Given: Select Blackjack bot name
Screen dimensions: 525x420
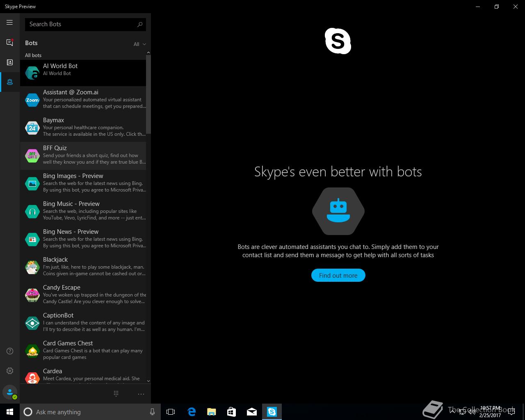Looking at the screenshot, I should pos(55,259).
